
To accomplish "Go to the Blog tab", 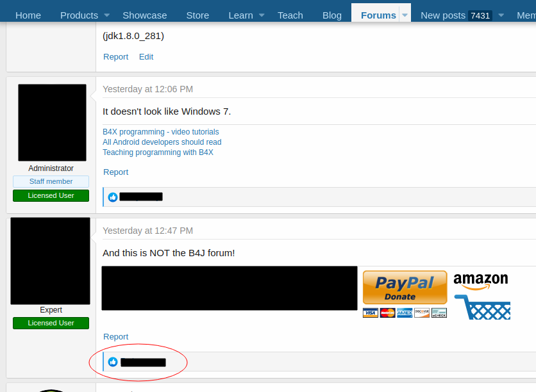I will click(x=332, y=15).
